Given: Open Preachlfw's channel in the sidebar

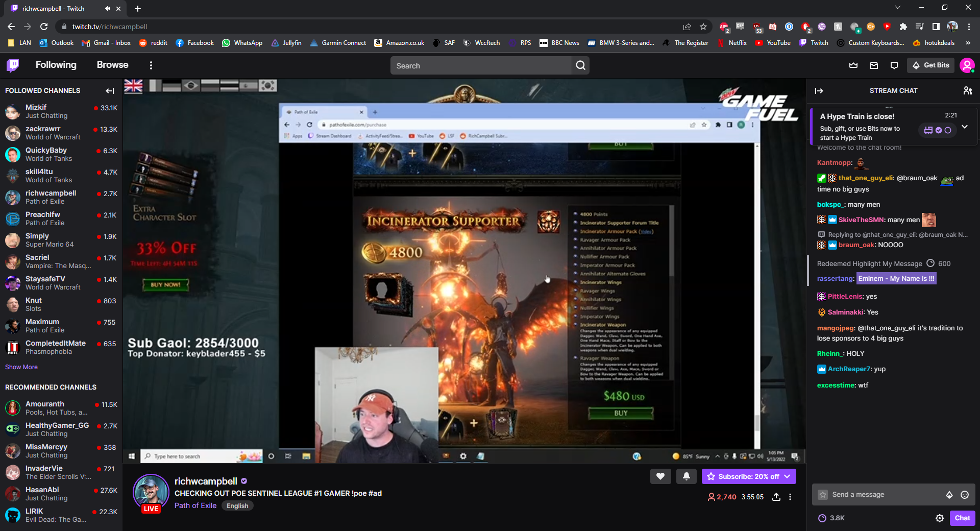Looking at the screenshot, I should (61, 219).
